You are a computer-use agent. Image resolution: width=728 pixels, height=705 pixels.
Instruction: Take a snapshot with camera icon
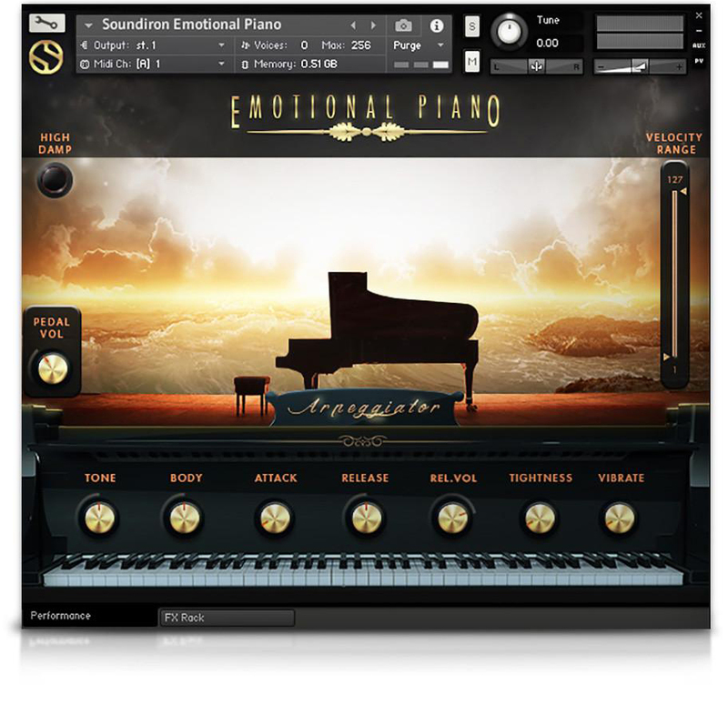(x=403, y=25)
